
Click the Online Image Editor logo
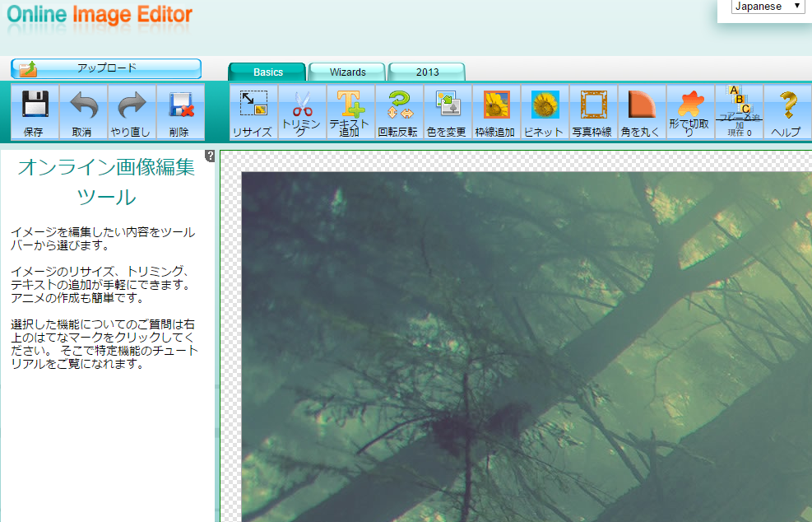[x=100, y=15]
